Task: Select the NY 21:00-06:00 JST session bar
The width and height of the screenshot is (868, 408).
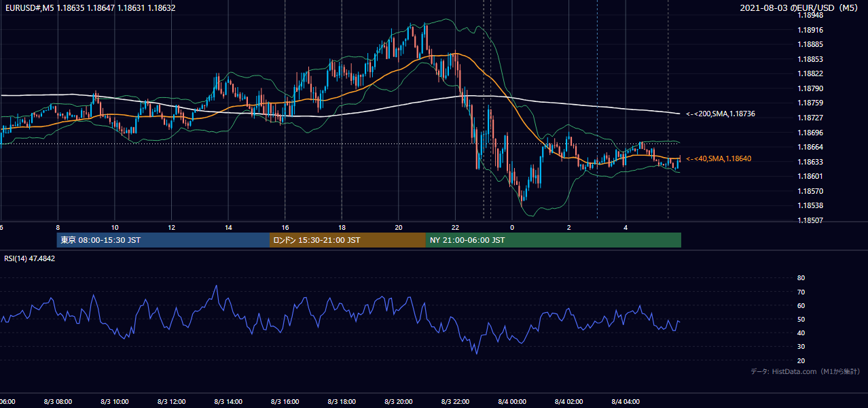Action: click(x=554, y=240)
